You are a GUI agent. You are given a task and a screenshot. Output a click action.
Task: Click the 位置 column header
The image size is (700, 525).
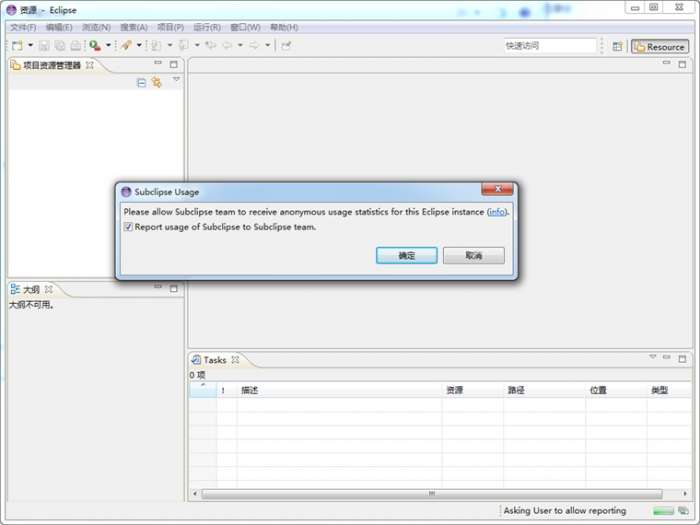tap(617, 390)
